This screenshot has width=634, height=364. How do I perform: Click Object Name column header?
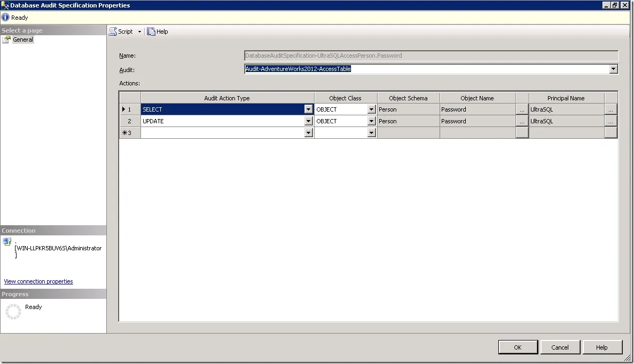(478, 98)
